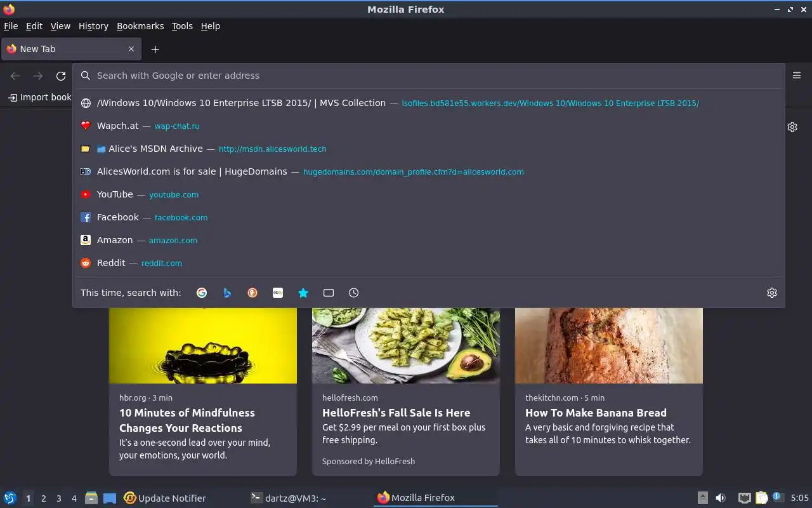Viewport: 812px width, 508px height.
Task: Switch to workspace 4
Action: click(74, 498)
